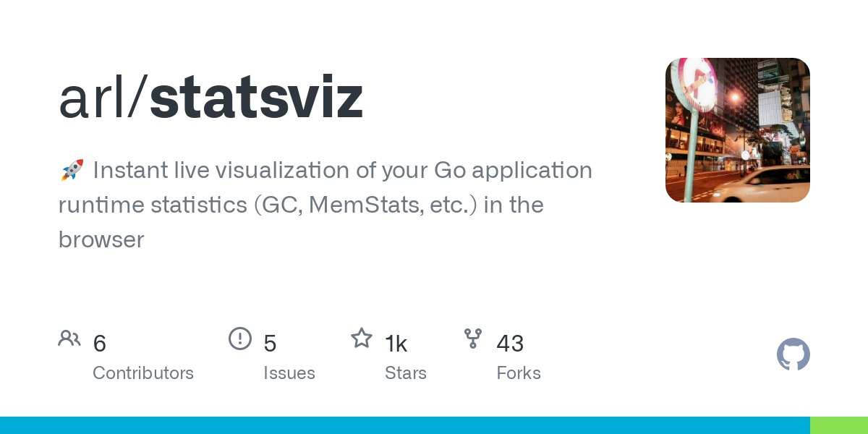Open the arl avatar street photo
This screenshot has width=868, height=434.
(x=737, y=130)
